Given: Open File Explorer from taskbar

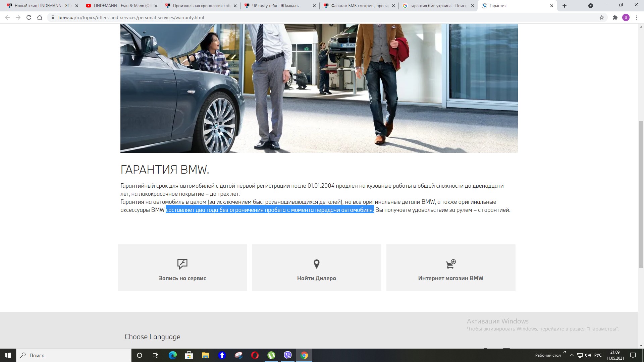Looking at the screenshot, I should [x=205, y=355].
